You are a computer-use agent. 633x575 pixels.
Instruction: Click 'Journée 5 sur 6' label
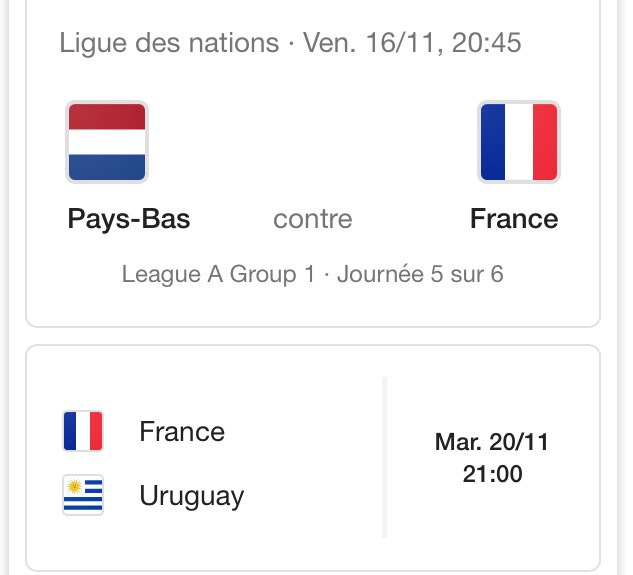(420, 274)
